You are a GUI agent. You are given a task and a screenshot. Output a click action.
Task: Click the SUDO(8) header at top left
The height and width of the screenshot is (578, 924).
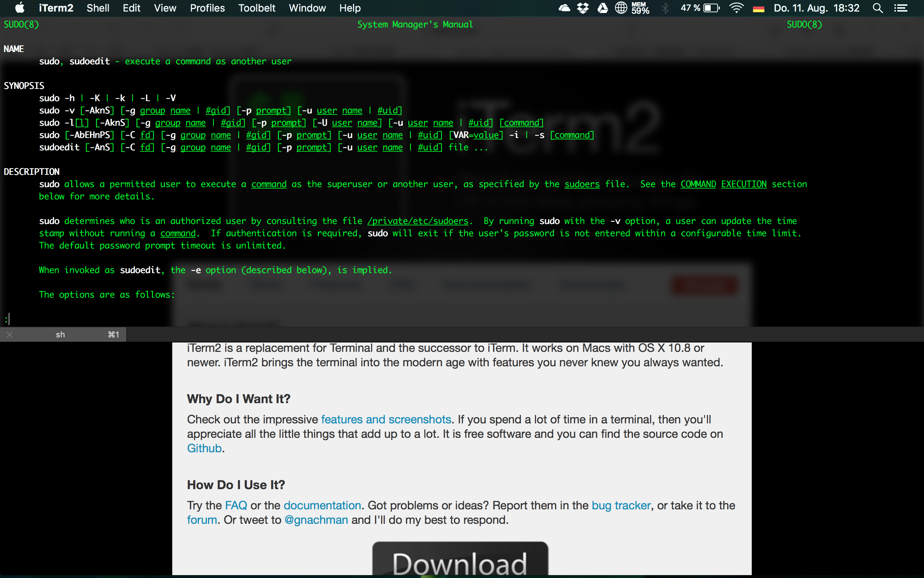point(21,25)
